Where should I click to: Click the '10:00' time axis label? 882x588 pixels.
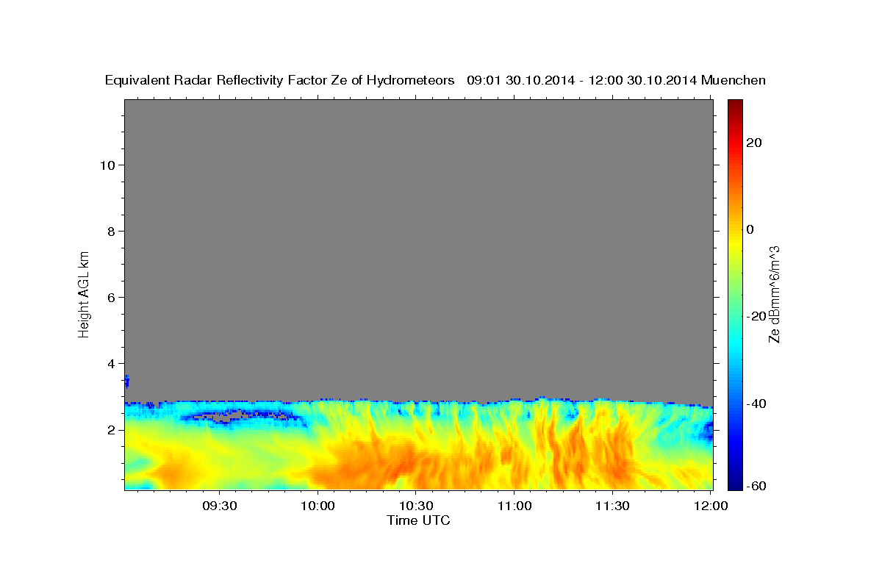pyautogui.click(x=318, y=506)
